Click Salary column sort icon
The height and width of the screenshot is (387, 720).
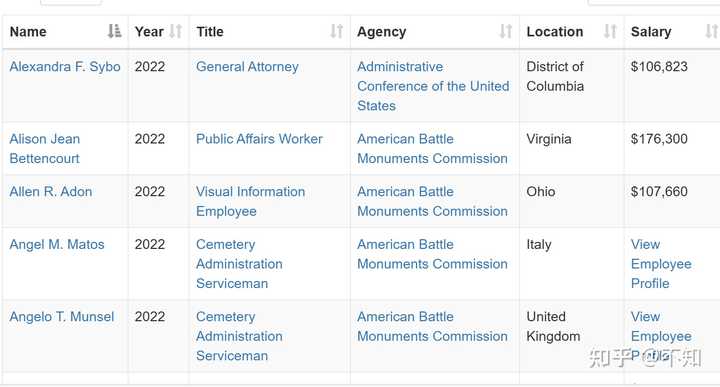(x=711, y=31)
